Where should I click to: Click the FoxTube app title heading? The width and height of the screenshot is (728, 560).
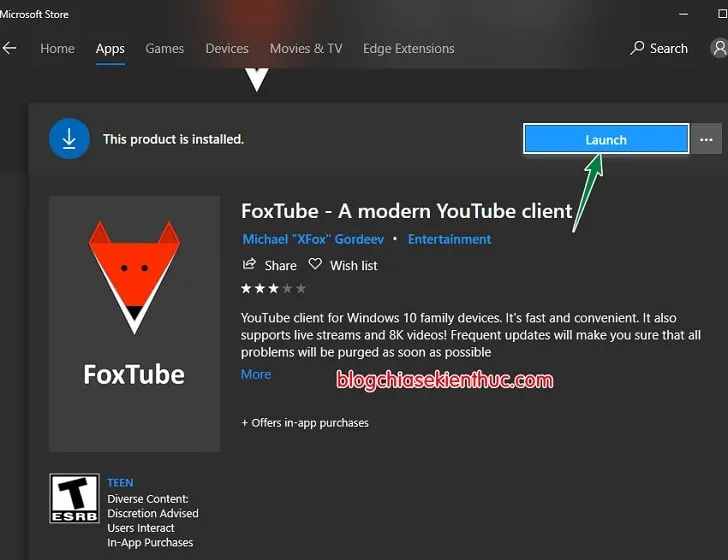406,211
